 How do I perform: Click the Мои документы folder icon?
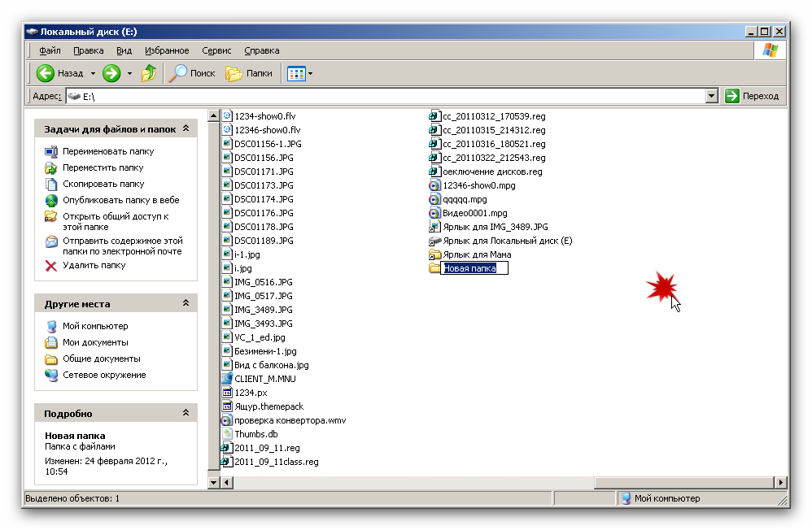pyautogui.click(x=50, y=342)
